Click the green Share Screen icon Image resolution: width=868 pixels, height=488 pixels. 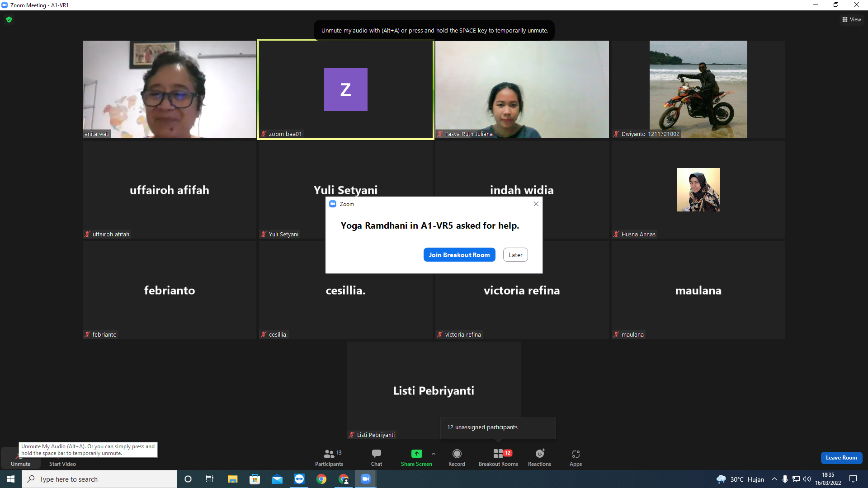416,454
